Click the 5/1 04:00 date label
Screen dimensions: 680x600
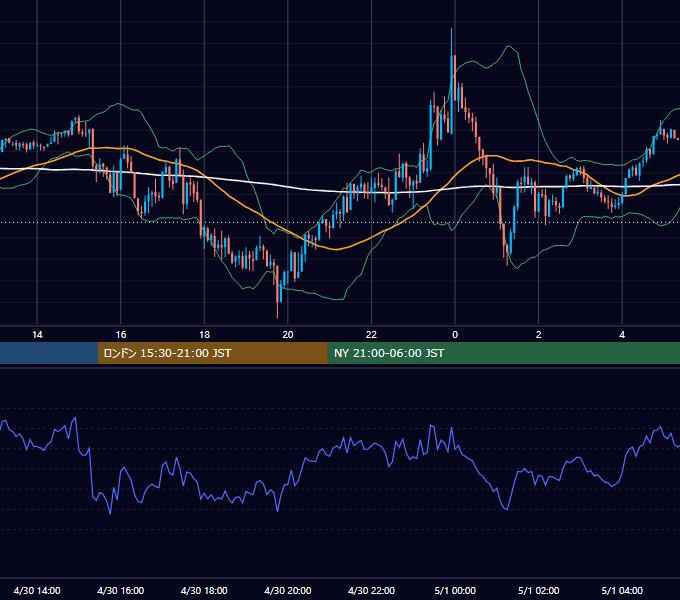[622, 590]
